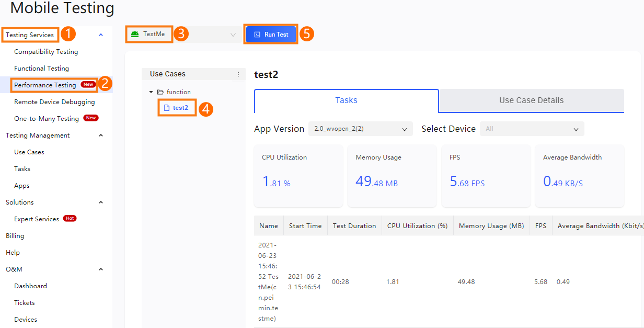Click the task name 2021-06-23 15:46:52 TestMe

269,281
